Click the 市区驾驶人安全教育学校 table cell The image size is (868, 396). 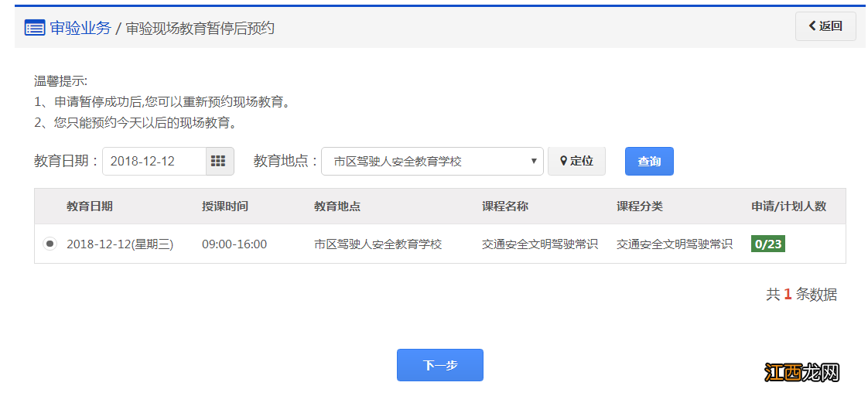[378, 244]
